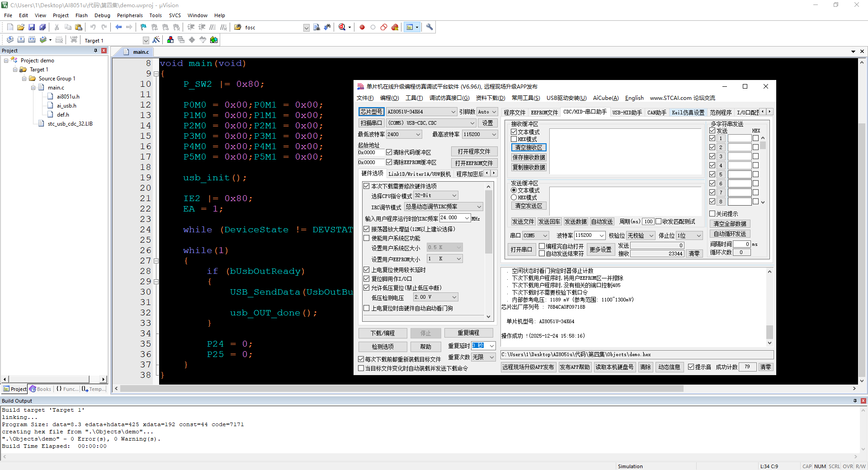
Task: Uncheck 清除代码缓冲区 checkbox
Action: (x=389, y=152)
